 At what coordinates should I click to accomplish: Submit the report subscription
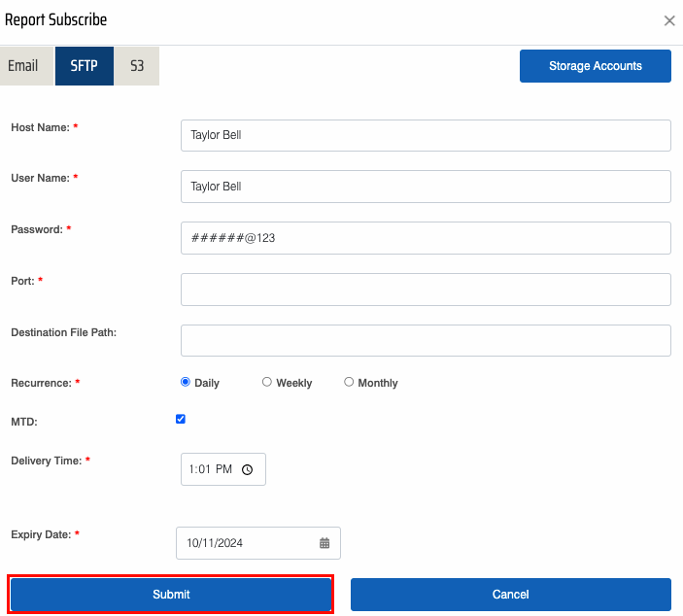tap(171, 595)
